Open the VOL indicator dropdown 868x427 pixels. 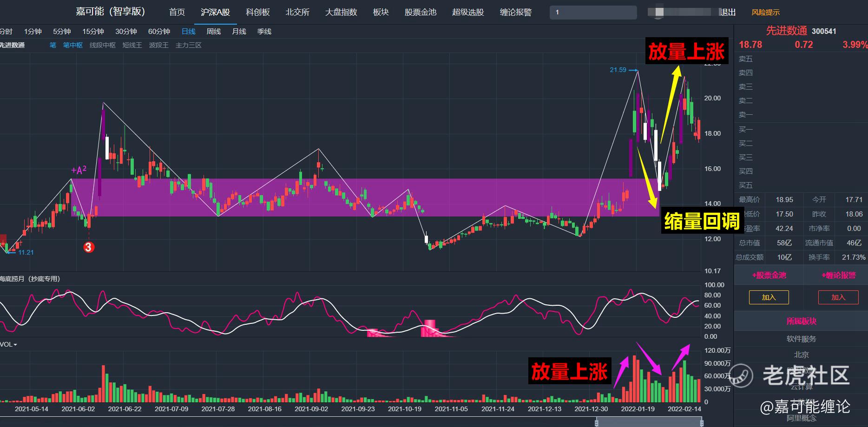coord(9,344)
